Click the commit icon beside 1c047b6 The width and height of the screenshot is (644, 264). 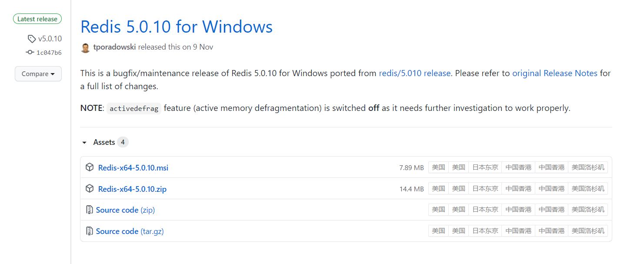[x=29, y=52]
